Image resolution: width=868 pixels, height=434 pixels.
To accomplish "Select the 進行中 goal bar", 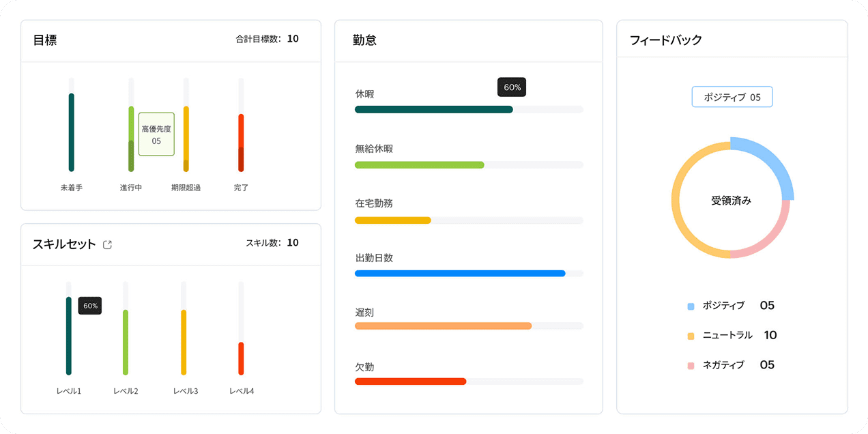I will 131,139.
